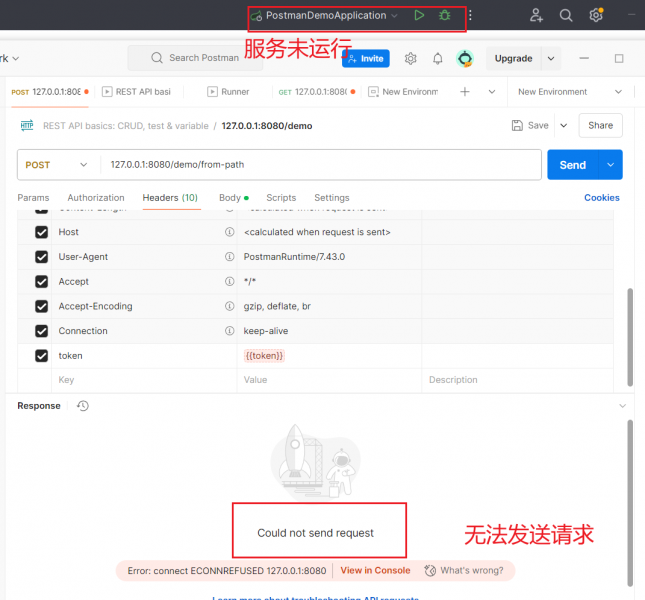Expand the PostmanDemoApplication run configuration dropdown

(x=394, y=16)
